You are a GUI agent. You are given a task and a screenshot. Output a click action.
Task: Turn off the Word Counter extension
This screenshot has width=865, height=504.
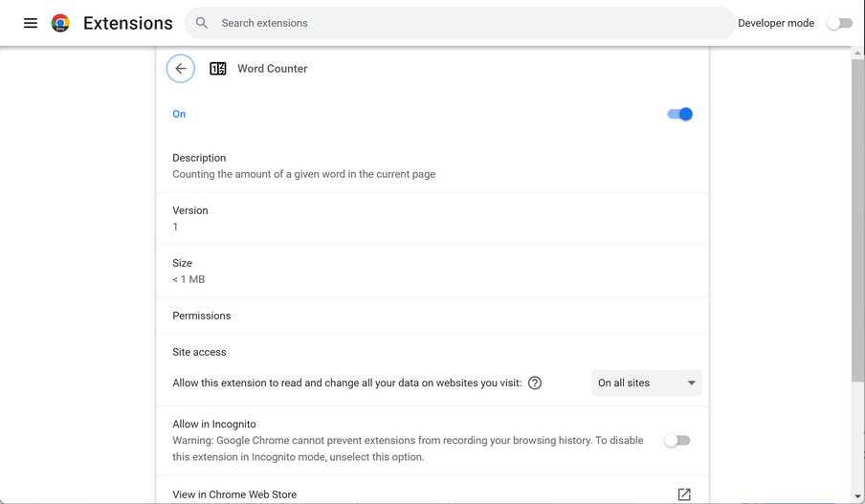click(679, 114)
